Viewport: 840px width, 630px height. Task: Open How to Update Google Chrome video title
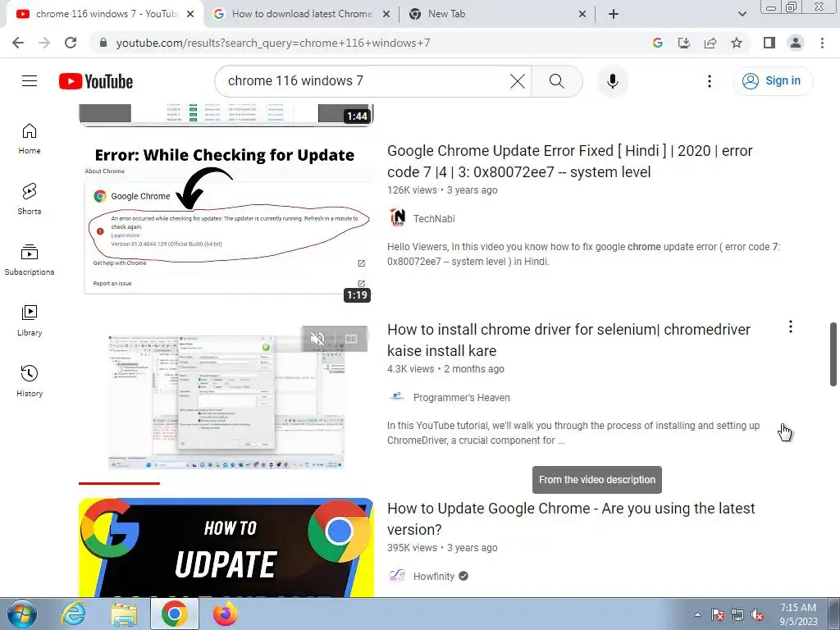[x=571, y=518]
